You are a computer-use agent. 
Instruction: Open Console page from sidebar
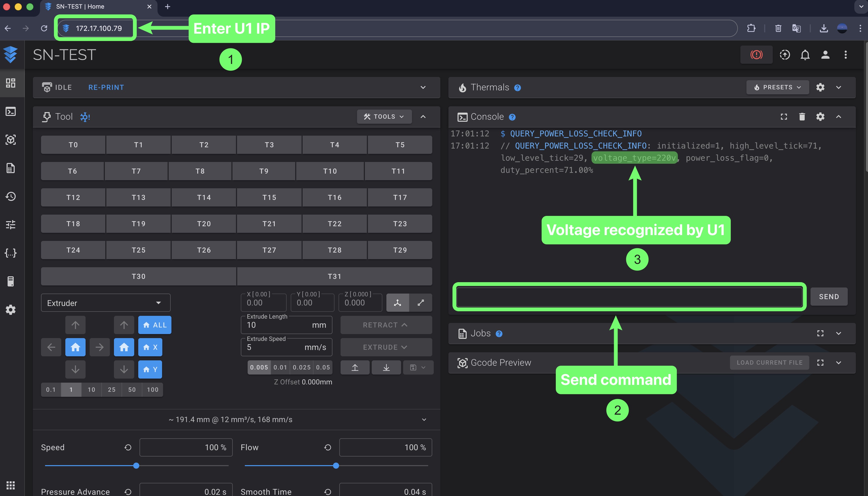click(11, 111)
